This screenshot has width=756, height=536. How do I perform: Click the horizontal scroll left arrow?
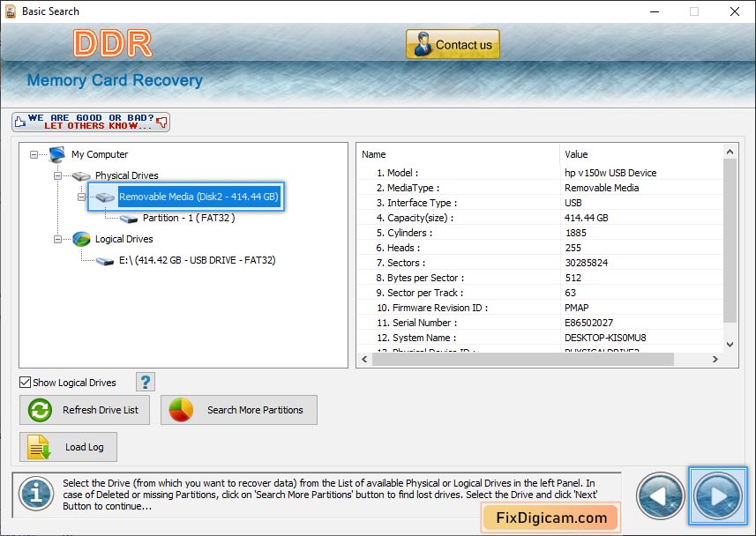[364, 359]
